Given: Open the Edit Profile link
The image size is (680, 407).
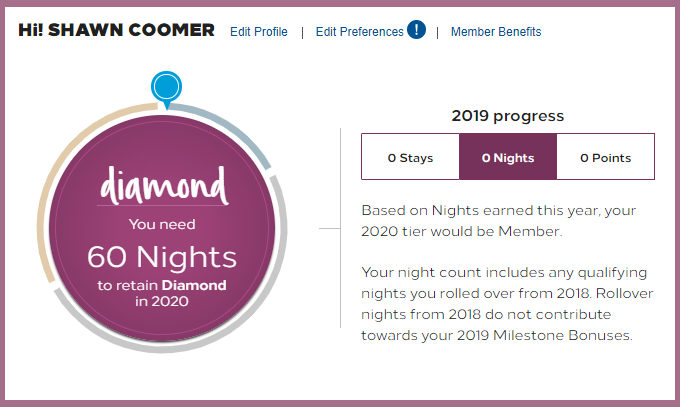Looking at the screenshot, I should 258,32.
